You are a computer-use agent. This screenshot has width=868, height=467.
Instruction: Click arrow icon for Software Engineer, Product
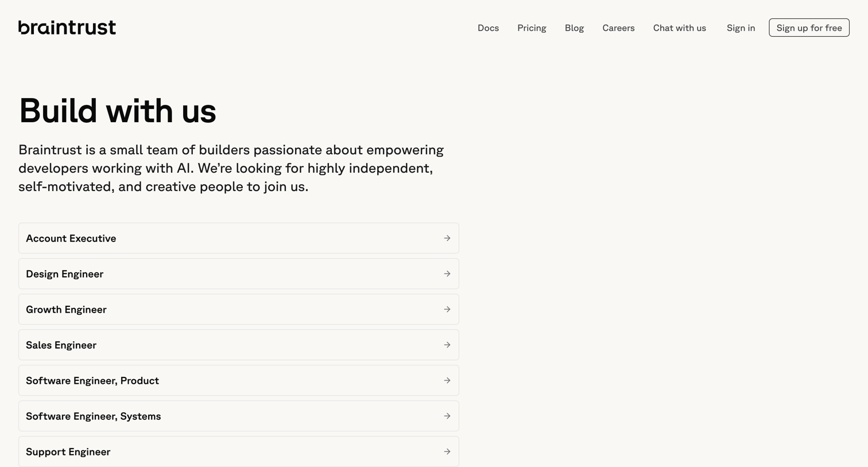click(447, 380)
